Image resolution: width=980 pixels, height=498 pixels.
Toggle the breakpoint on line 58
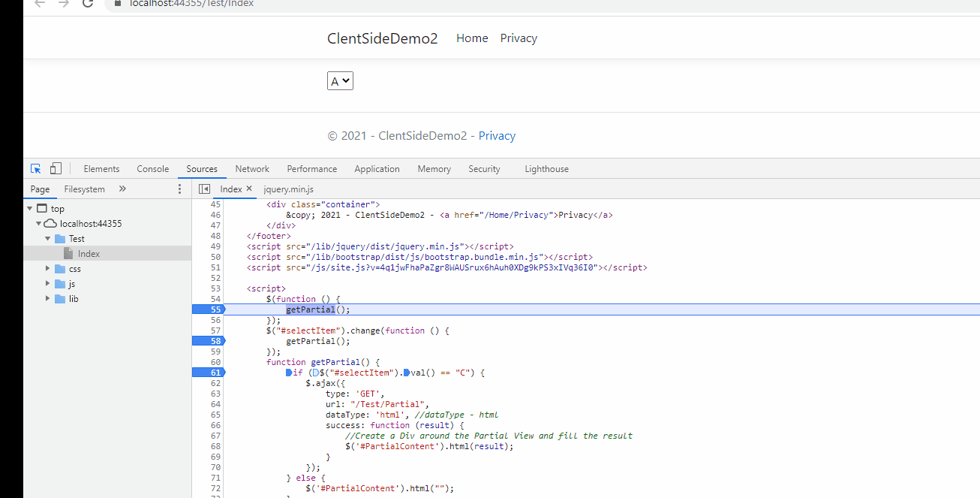(x=215, y=340)
